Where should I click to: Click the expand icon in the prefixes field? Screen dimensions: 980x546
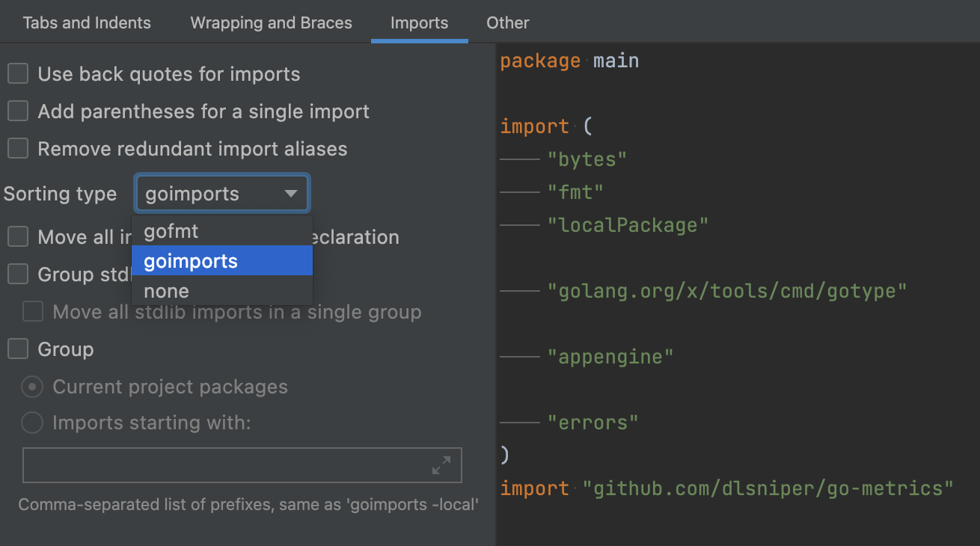point(441,465)
